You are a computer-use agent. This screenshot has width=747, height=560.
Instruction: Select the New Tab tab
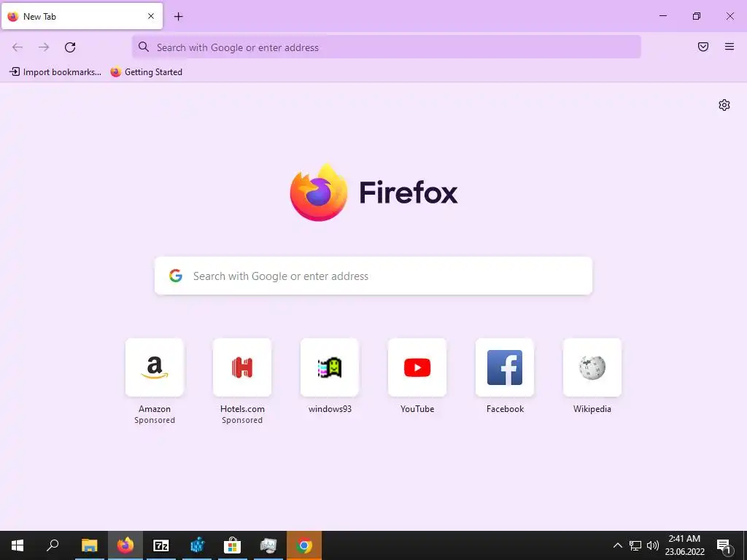pyautogui.click(x=82, y=16)
